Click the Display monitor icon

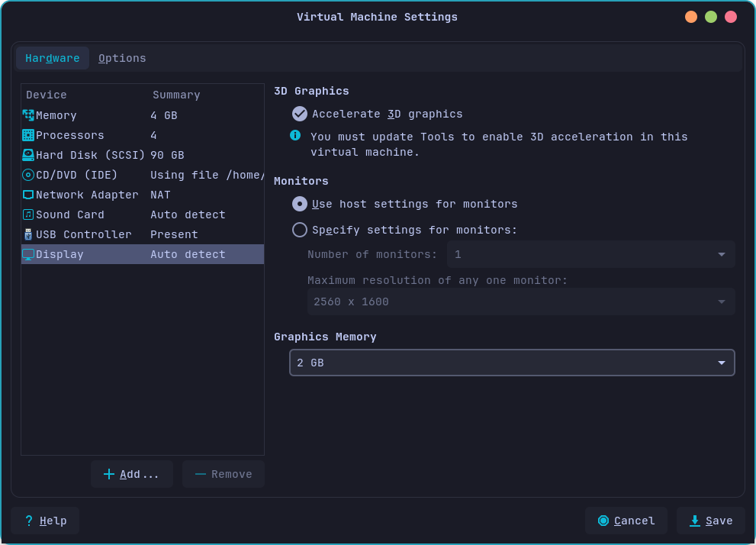pos(28,254)
